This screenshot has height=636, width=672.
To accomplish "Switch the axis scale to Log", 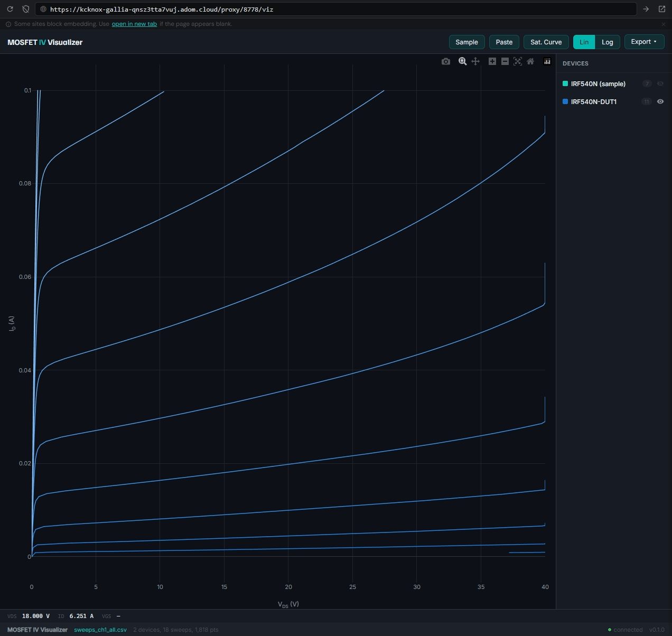I will click(608, 42).
